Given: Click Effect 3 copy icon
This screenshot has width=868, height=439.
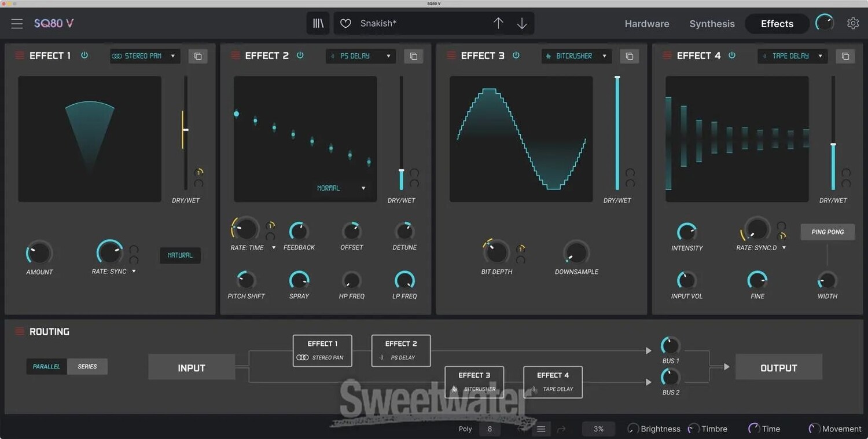Looking at the screenshot, I should (630, 56).
